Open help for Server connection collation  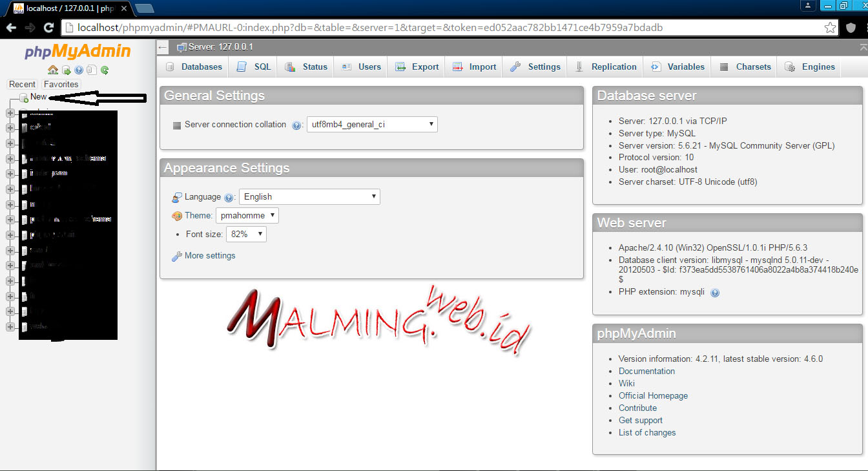pyautogui.click(x=296, y=125)
